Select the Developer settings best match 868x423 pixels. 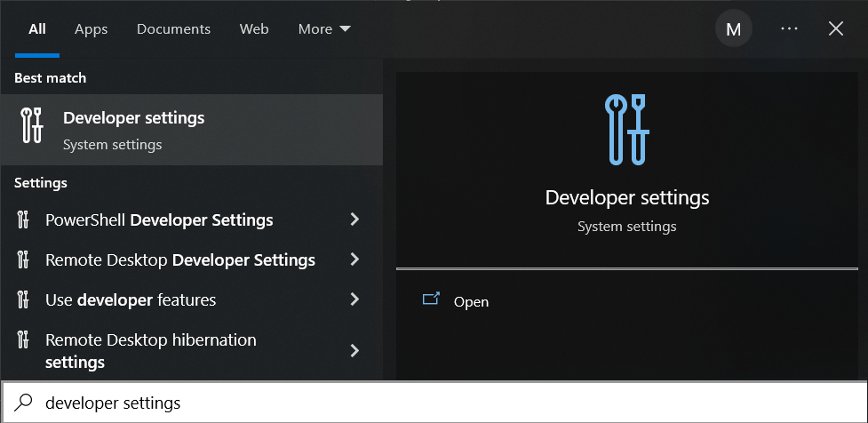pyautogui.click(x=192, y=130)
